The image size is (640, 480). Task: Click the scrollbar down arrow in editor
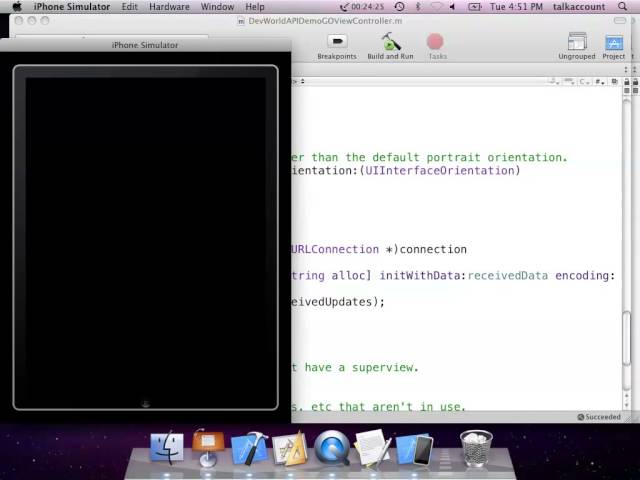(627, 405)
